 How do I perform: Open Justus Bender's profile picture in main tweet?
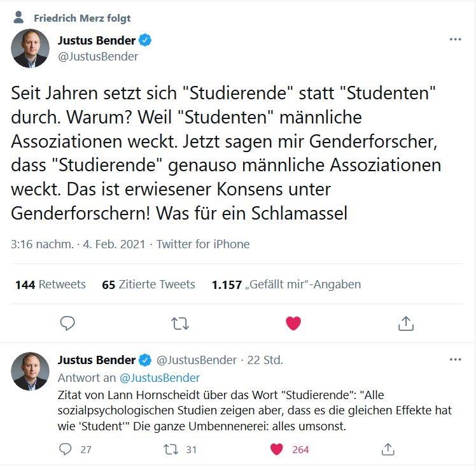tap(31, 48)
